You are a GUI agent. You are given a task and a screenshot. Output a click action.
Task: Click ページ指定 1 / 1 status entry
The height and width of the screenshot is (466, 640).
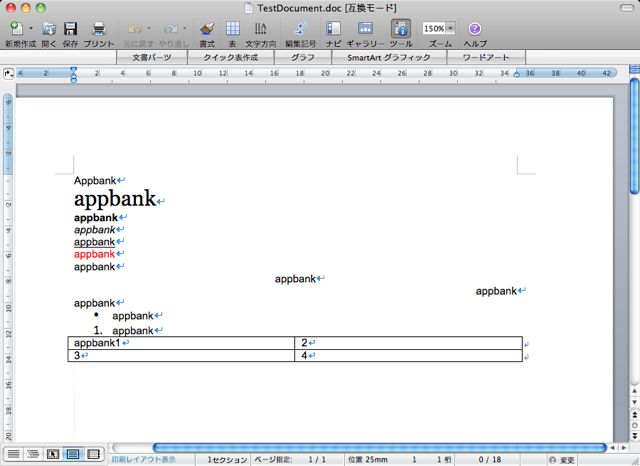[290, 459]
